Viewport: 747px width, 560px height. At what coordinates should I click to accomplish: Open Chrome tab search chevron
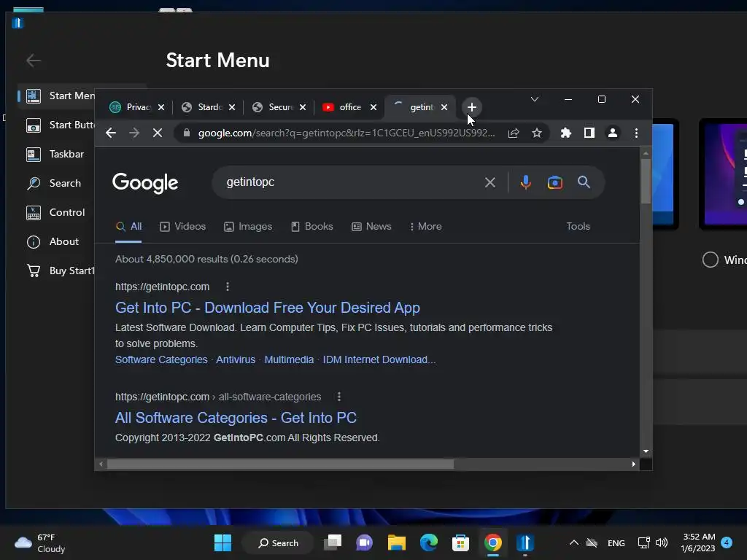coord(535,99)
